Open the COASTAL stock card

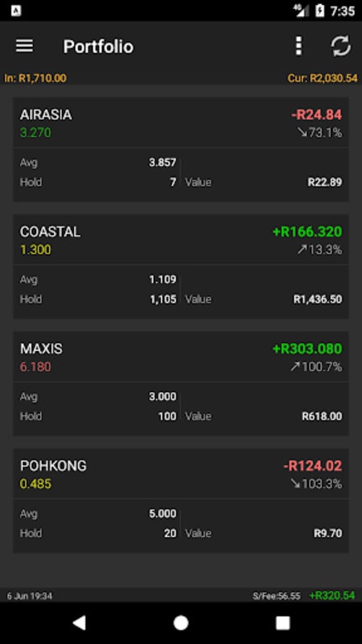point(181,266)
